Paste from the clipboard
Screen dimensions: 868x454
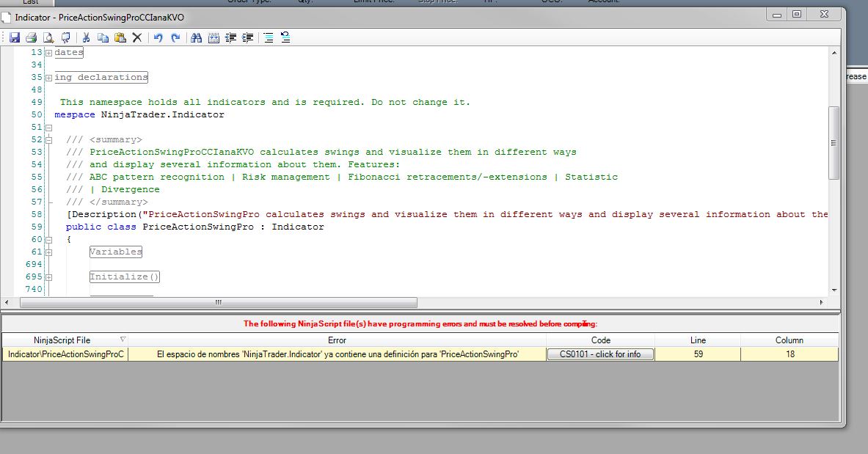120,37
